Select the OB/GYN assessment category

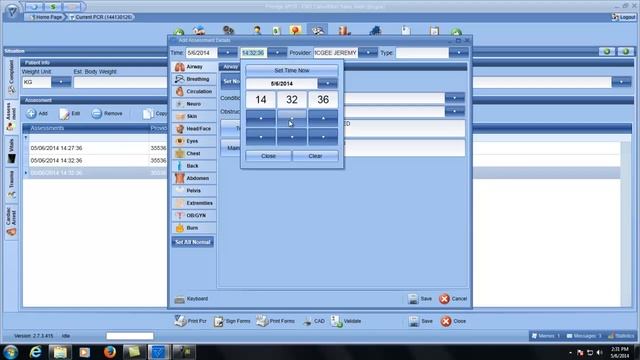click(193, 215)
